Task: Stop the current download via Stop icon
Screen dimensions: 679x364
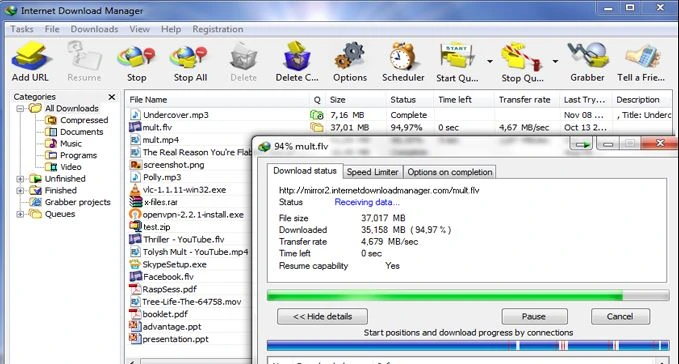Action: tap(136, 57)
